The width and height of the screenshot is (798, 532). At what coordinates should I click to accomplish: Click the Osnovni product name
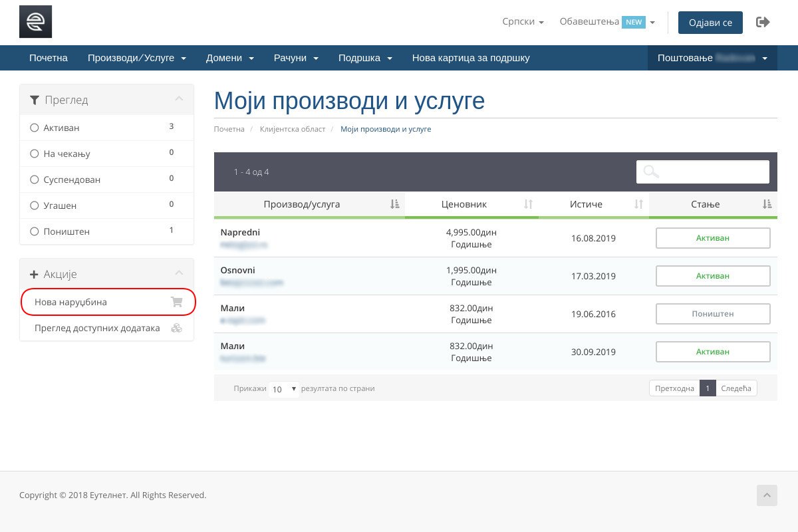point(237,270)
